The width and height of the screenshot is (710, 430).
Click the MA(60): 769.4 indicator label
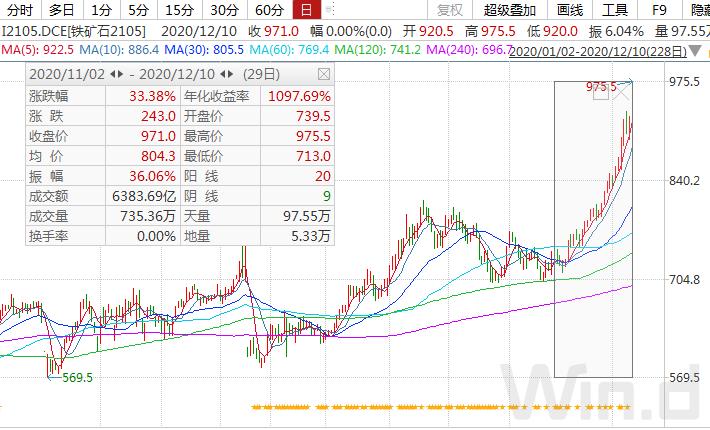[x=289, y=49]
